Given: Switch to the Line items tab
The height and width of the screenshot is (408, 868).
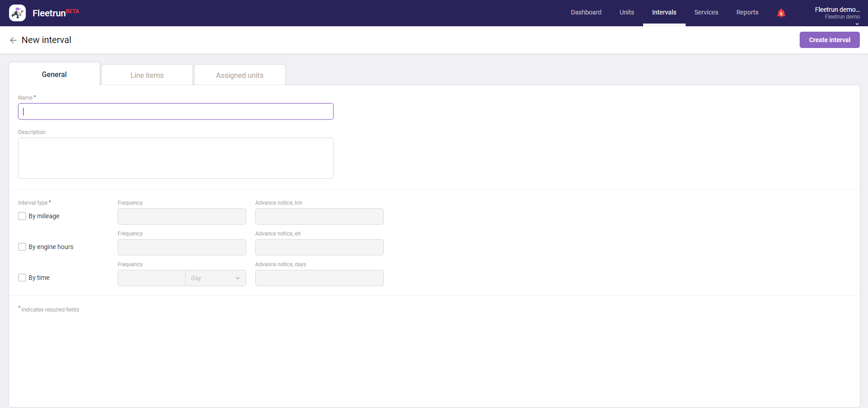Looking at the screenshot, I should click(147, 75).
